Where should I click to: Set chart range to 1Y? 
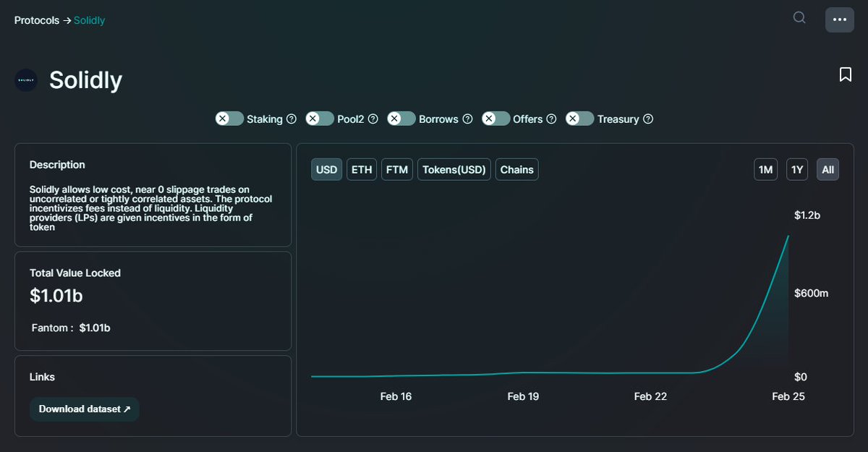(796, 169)
